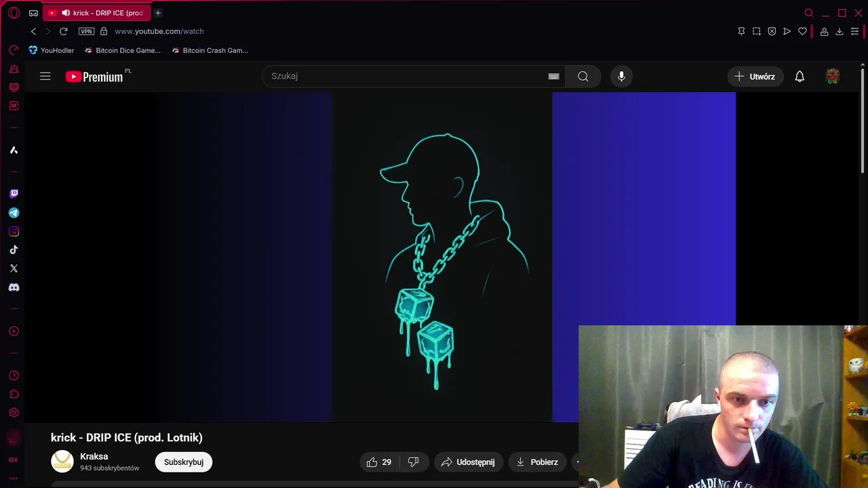Open the YouTube account avatar menu
The height and width of the screenshot is (488, 868).
[833, 77]
